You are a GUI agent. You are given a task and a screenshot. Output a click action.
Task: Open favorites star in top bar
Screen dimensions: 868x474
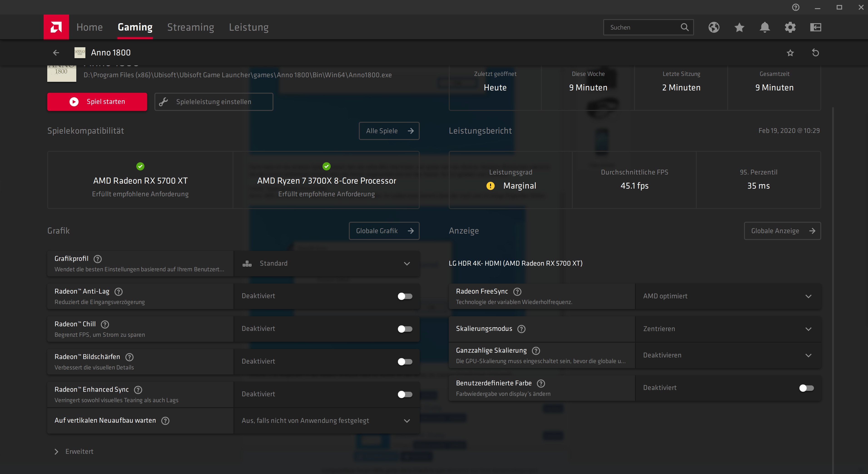pos(739,27)
